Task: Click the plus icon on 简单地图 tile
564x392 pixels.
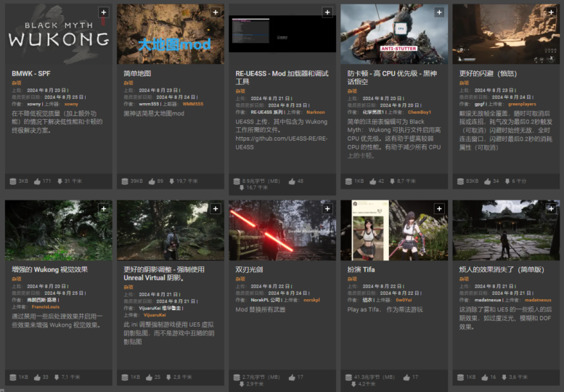Action: 215,12
